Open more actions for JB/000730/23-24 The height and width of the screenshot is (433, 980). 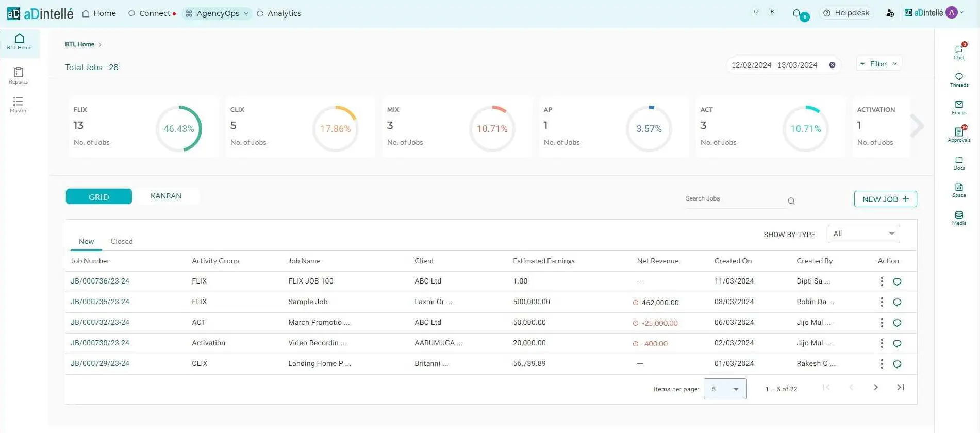pyautogui.click(x=882, y=343)
